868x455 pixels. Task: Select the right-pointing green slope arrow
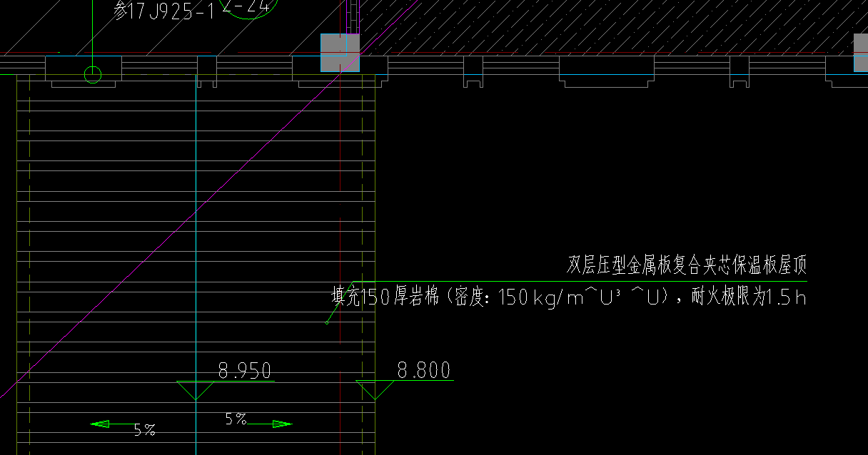[280, 424]
